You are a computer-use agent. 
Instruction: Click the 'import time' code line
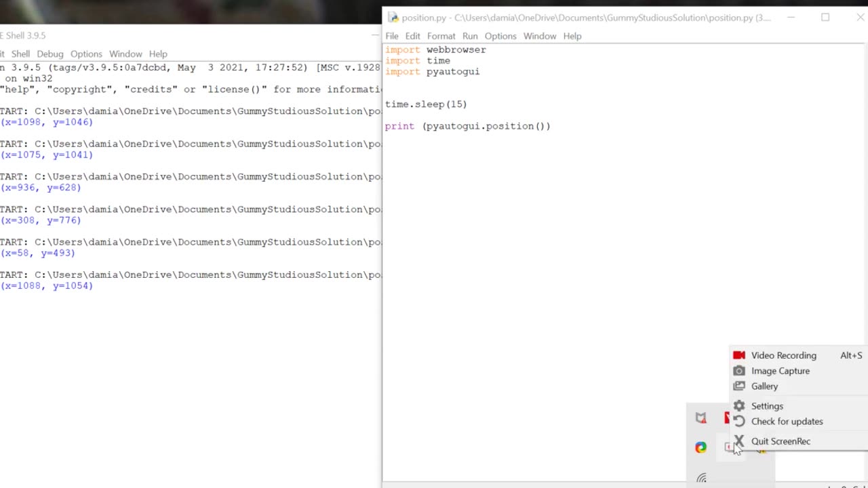pos(418,60)
